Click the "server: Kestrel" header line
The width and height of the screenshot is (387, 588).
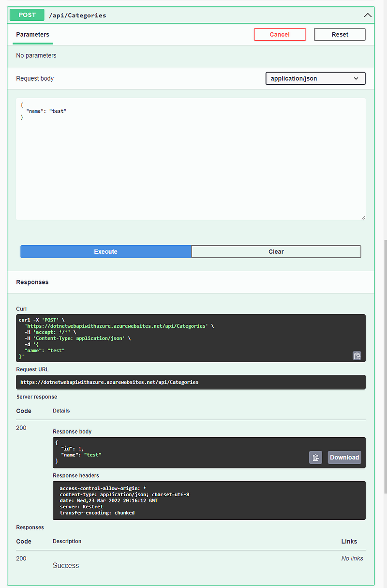(81, 507)
